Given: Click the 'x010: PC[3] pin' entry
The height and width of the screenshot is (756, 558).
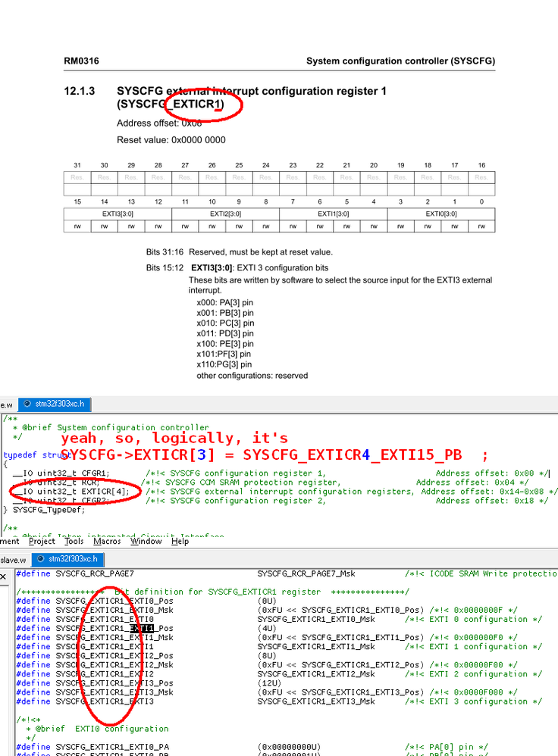Looking at the screenshot, I should tap(225, 323).
